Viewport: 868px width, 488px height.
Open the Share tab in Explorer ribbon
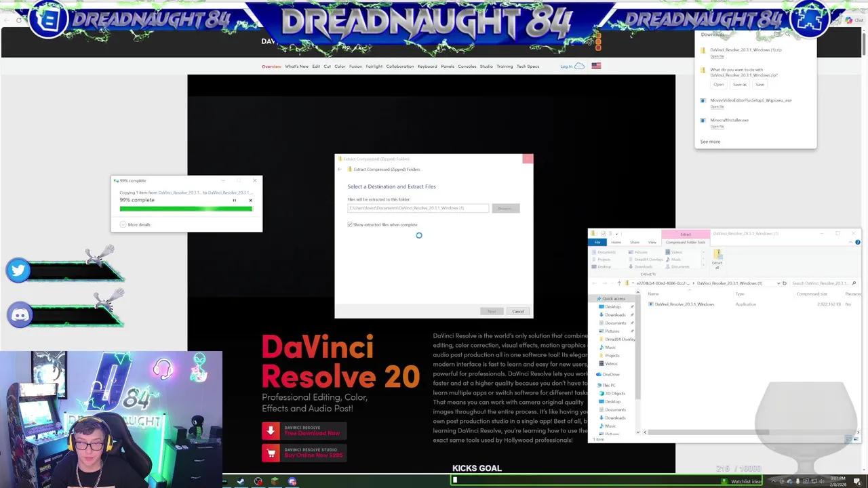tap(635, 242)
